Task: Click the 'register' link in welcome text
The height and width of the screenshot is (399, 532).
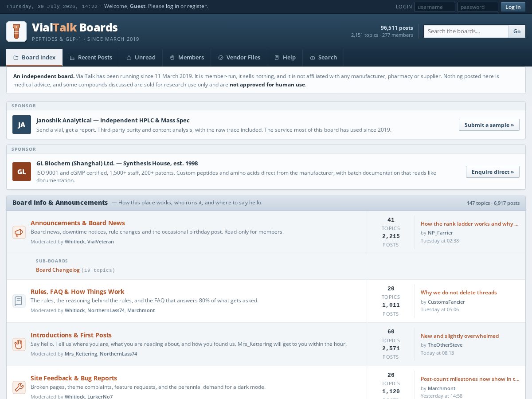Action: [196, 6]
